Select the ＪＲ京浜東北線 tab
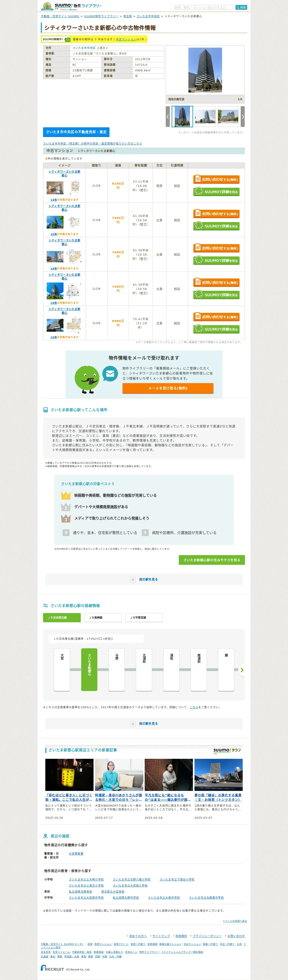Screen dimensions: 288x980 (62, 618)
